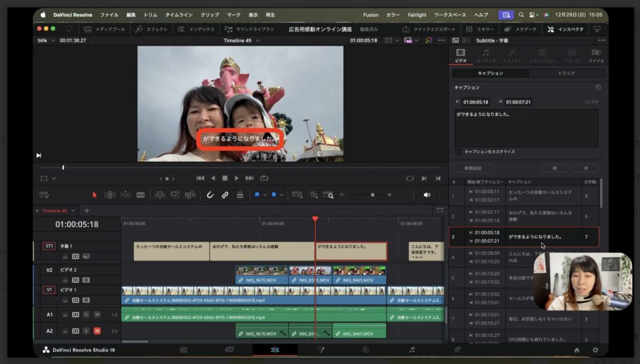Activate the Blade Edit tool
Screen dimensions: 640x364
[141, 195]
